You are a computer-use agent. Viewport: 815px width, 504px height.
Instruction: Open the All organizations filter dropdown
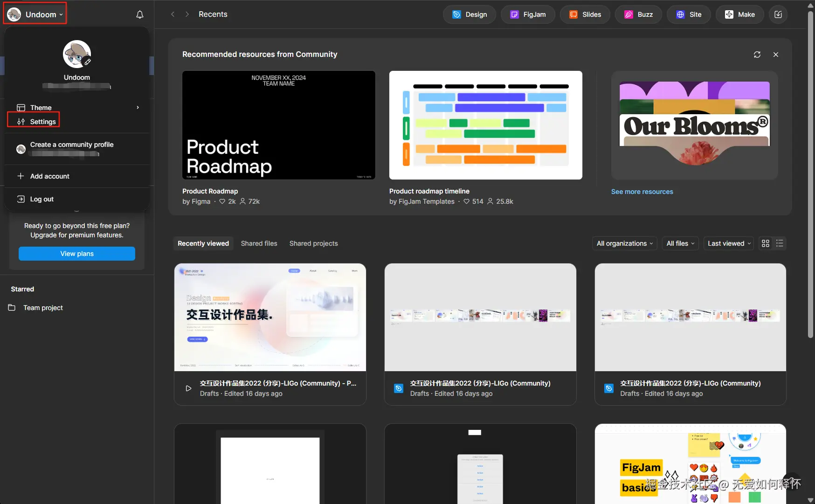click(625, 243)
